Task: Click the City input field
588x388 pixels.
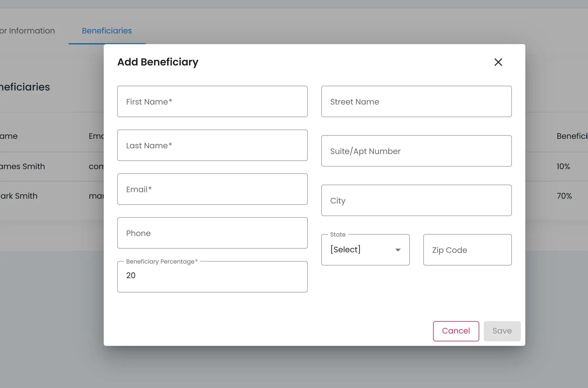Action: (x=416, y=200)
